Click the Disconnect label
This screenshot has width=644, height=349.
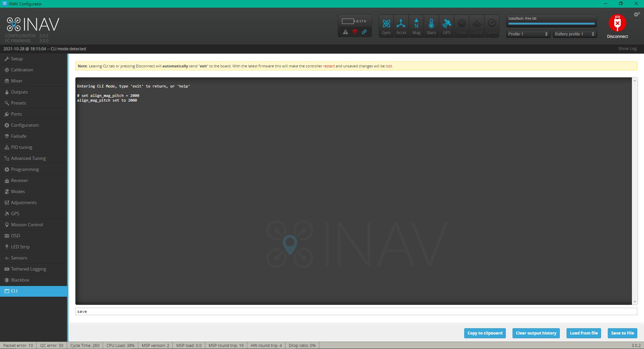(617, 37)
